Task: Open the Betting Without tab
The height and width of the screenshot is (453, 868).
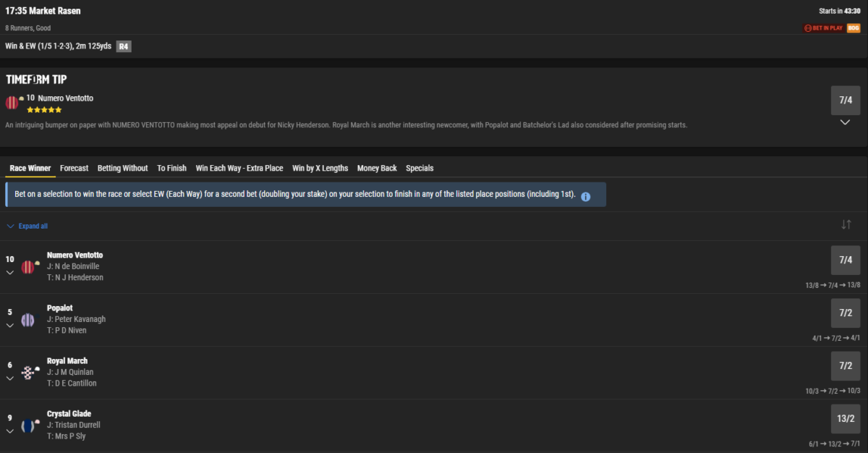Action: (122, 168)
